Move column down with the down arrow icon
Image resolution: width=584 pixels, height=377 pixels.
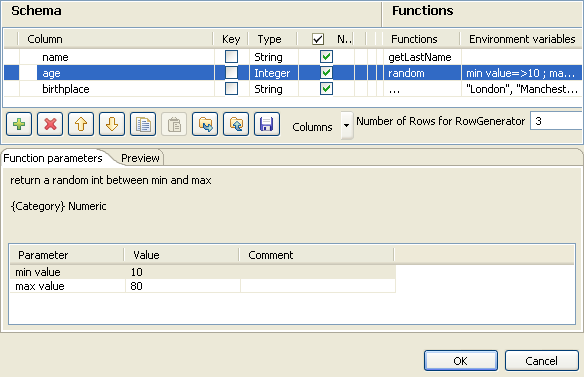(x=112, y=124)
